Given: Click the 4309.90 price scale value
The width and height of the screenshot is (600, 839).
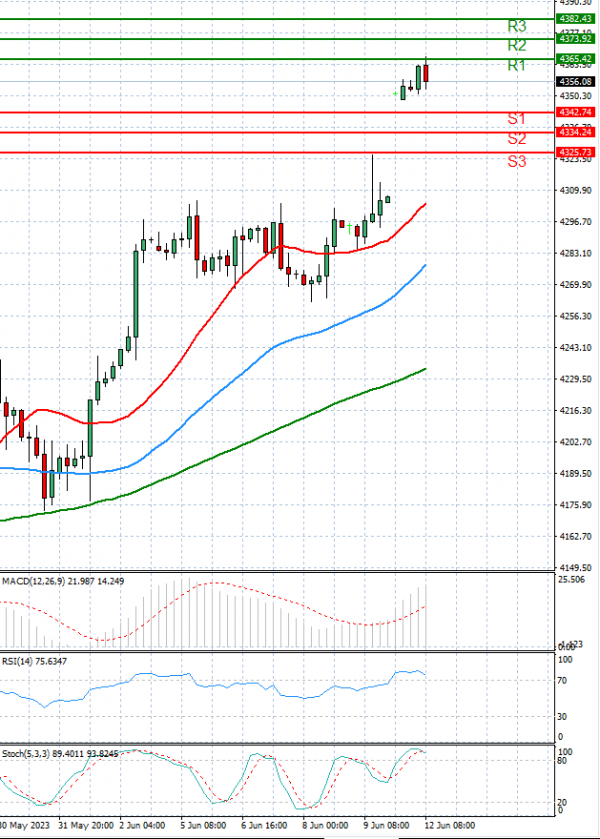Looking at the screenshot, I should click(575, 190).
